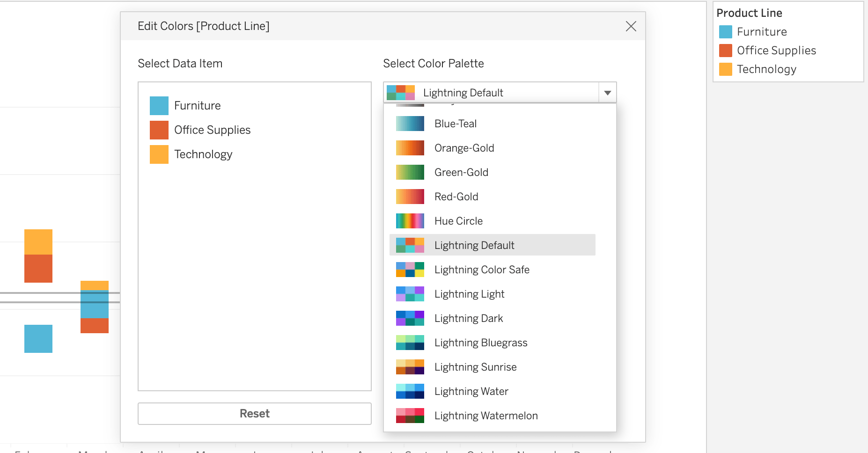Select Lightning Light palette

[493, 294]
